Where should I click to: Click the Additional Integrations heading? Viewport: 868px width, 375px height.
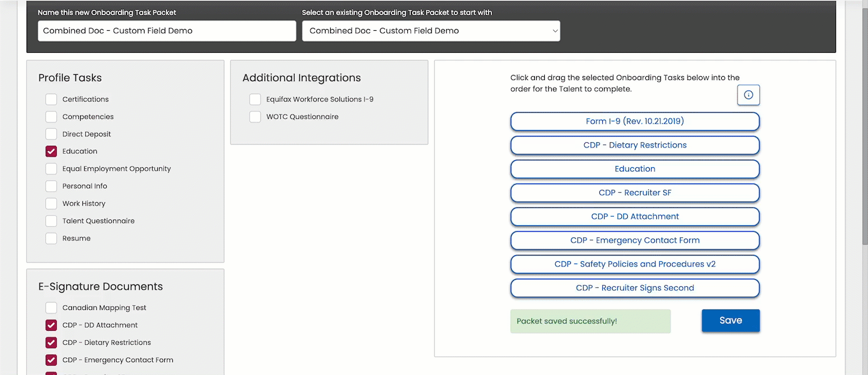(x=302, y=78)
